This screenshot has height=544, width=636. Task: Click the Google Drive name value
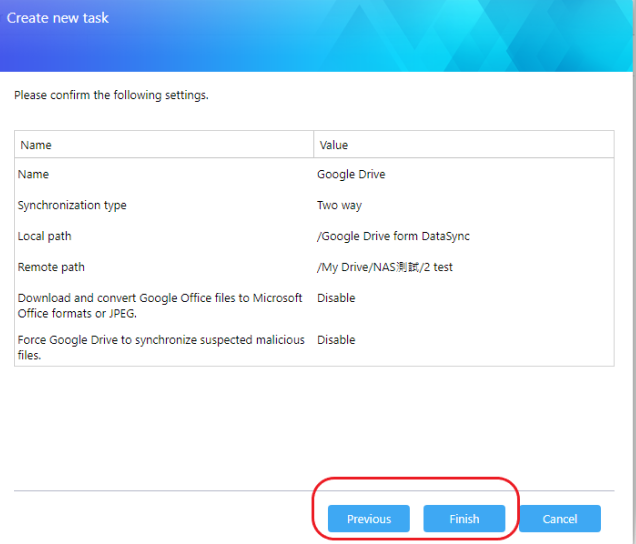click(351, 174)
